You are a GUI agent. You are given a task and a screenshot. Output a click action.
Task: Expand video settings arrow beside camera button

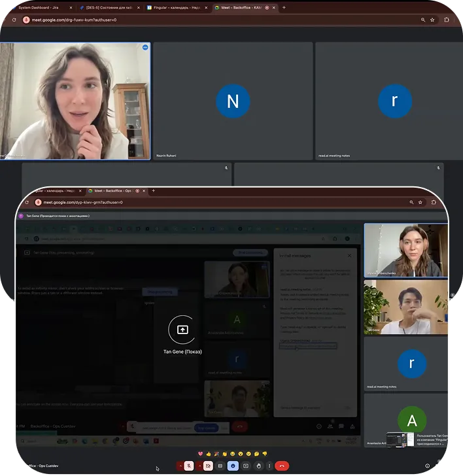pos(199,466)
